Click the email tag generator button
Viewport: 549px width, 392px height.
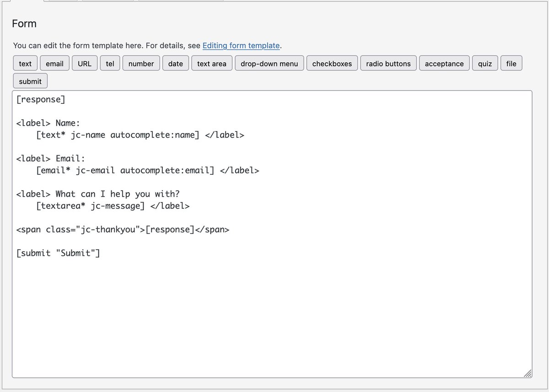[x=54, y=64]
